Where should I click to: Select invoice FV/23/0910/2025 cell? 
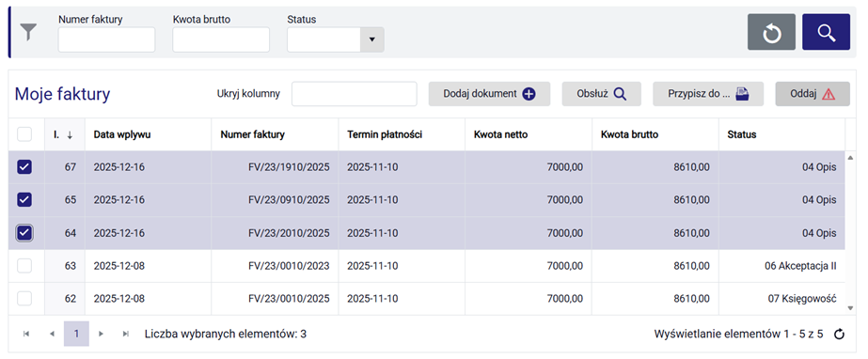pos(275,199)
